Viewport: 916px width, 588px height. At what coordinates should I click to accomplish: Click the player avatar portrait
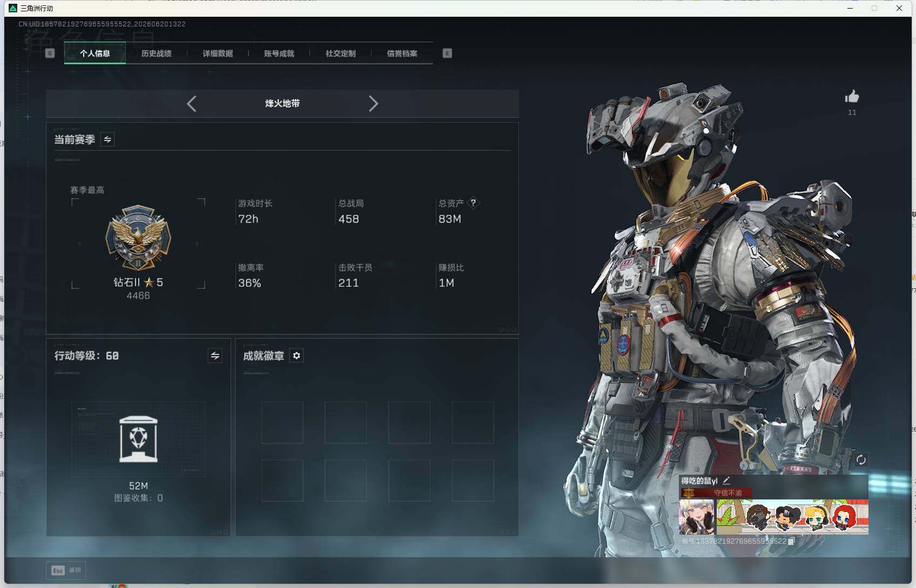697,517
